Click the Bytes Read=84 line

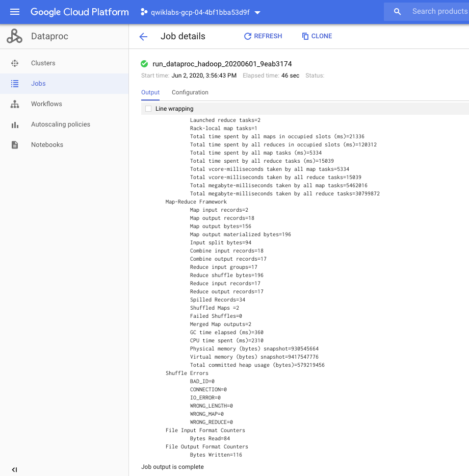click(x=210, y=439)
